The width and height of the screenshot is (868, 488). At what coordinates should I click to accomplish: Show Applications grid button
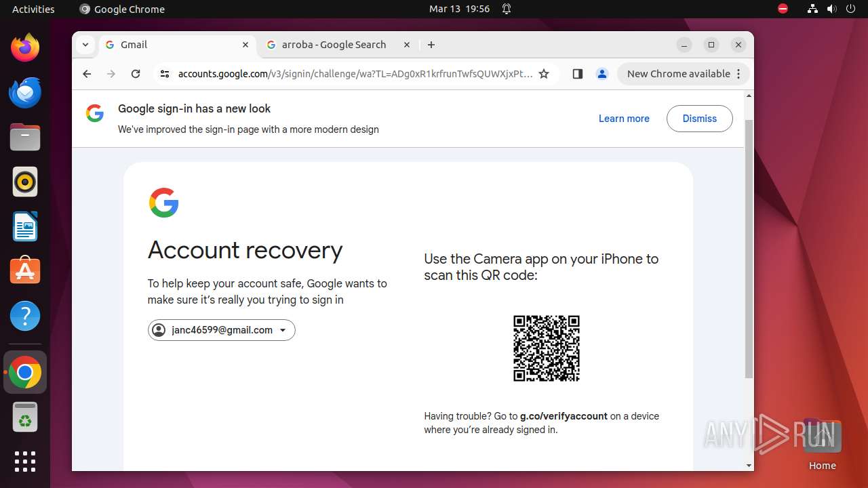pyautogui.click(x=25, y=462)
